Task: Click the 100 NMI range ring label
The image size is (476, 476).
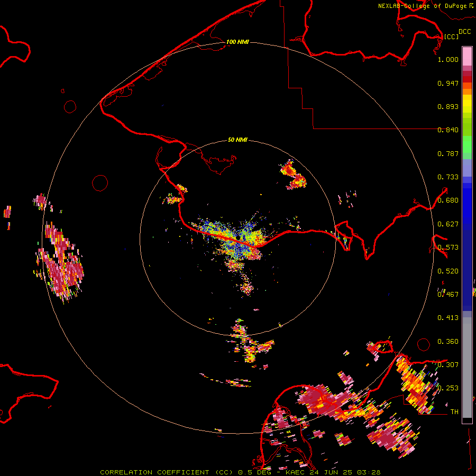Action: pos(237,42)
